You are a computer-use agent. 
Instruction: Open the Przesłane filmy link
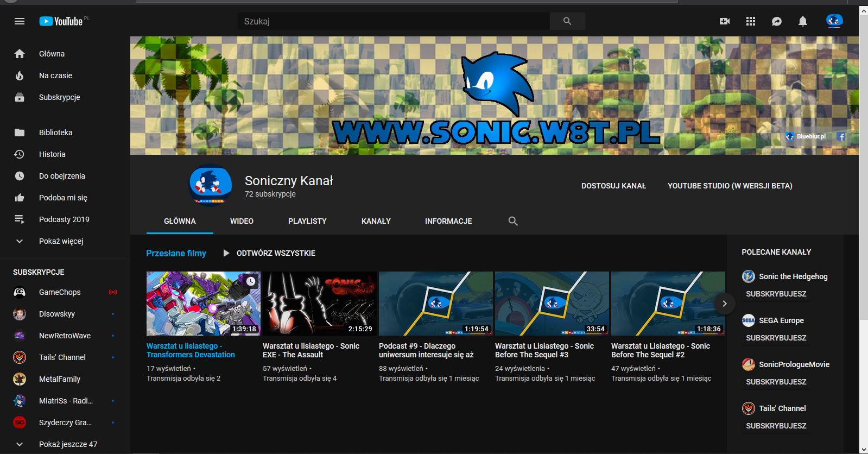click(x=176, y=253)
